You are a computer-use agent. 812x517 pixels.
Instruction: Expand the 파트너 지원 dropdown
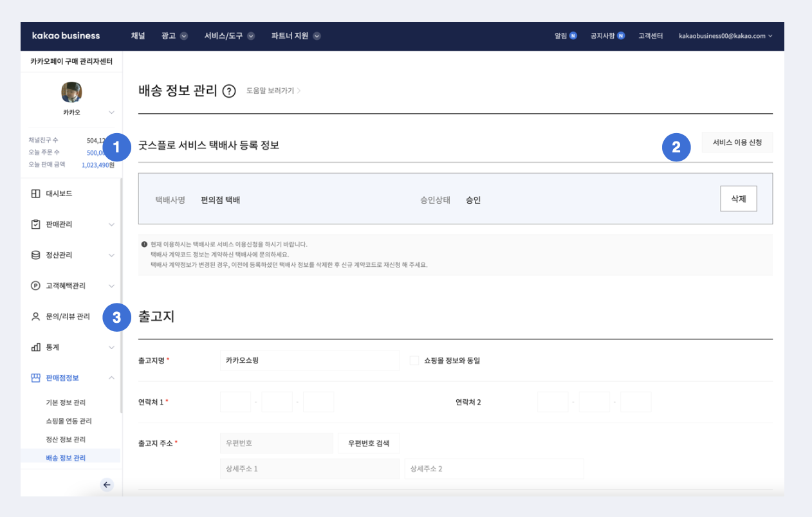tap(296, 36)
